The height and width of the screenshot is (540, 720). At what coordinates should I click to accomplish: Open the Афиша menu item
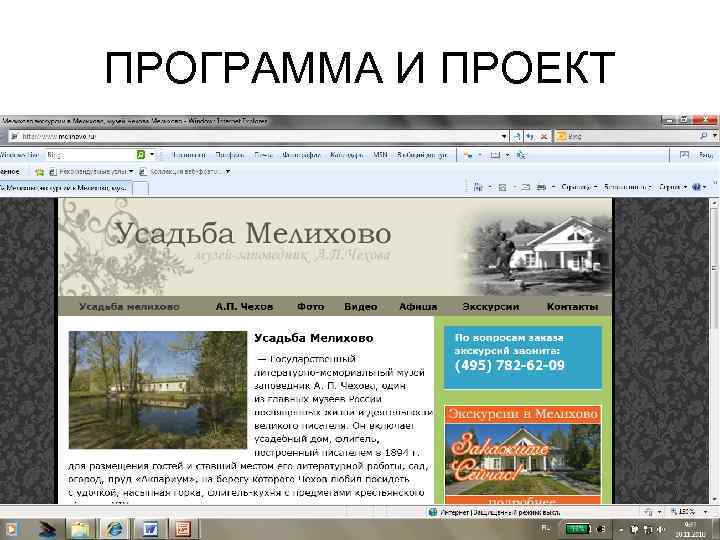pyautogui.click(x=418, y=307)
